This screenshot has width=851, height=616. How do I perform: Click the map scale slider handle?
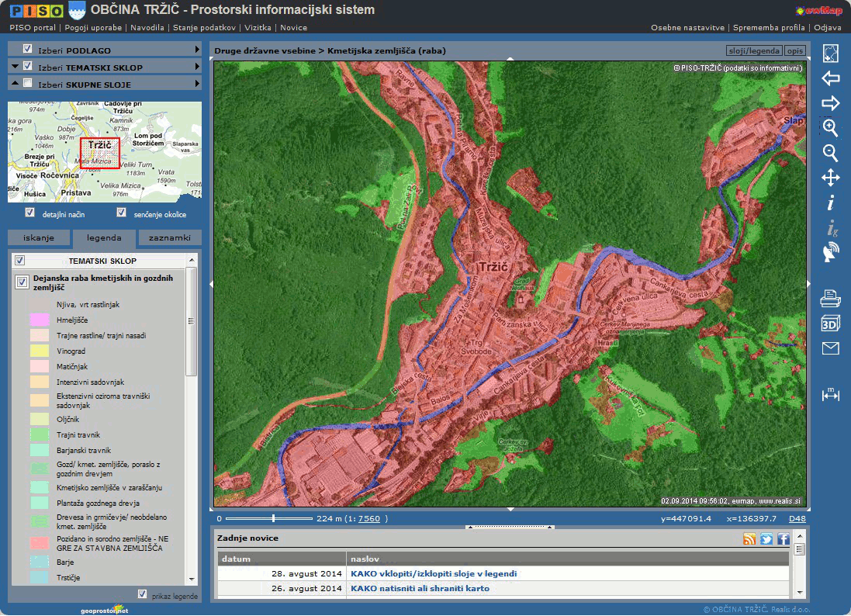point(273,518)
